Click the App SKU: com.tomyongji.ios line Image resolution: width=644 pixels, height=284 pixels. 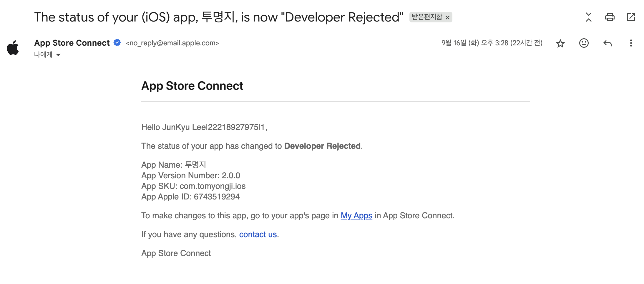click(x=193, y=186)
